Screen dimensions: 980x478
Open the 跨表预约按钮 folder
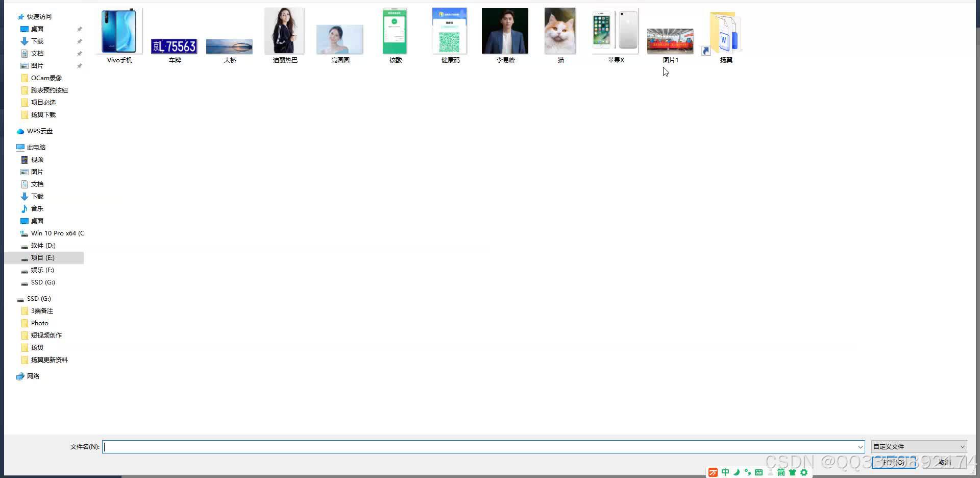click(49, 90)
